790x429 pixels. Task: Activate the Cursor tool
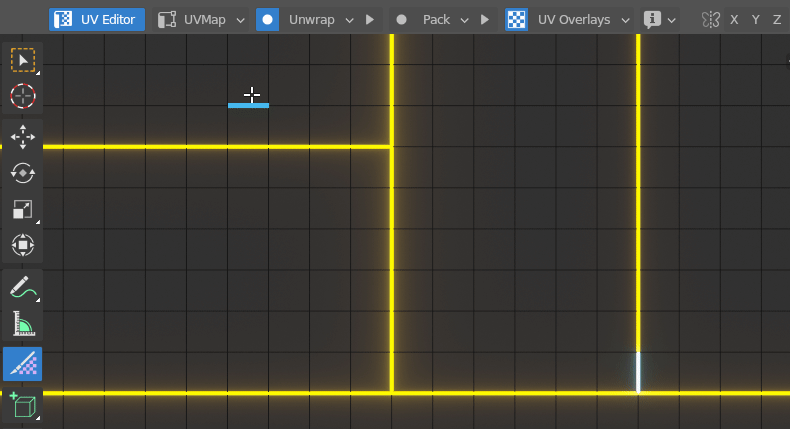pos(23,96)
